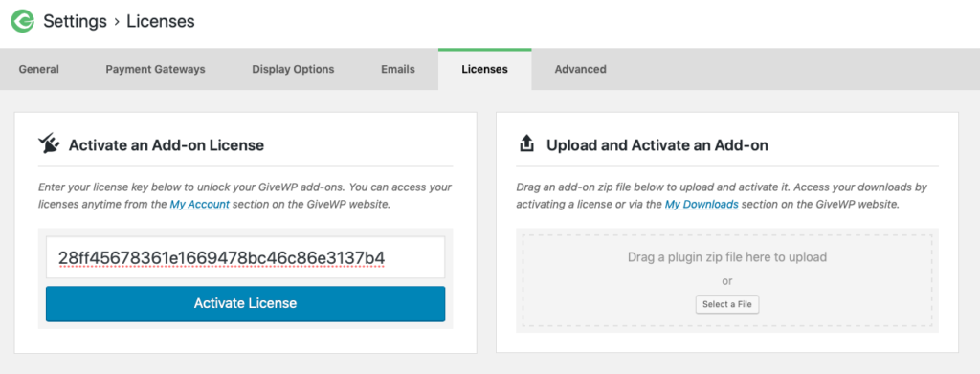Click the Activate an Add-on License heading

click(167, 145)
